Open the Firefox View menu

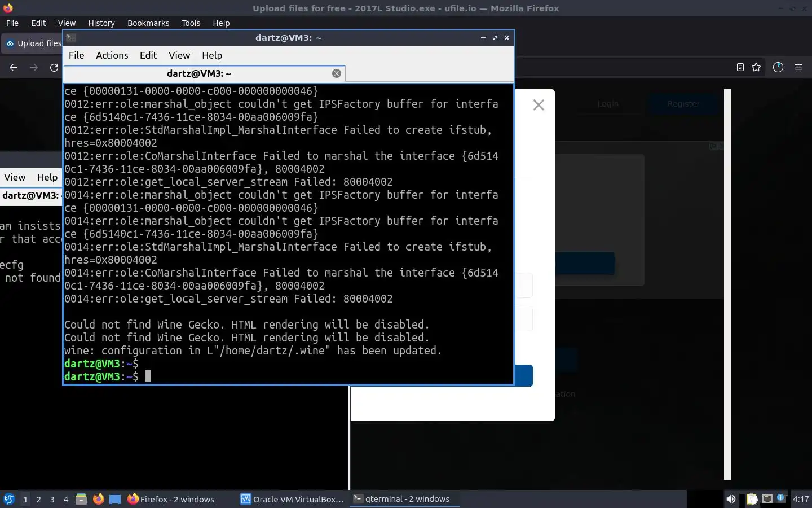(x=67, y=23)
